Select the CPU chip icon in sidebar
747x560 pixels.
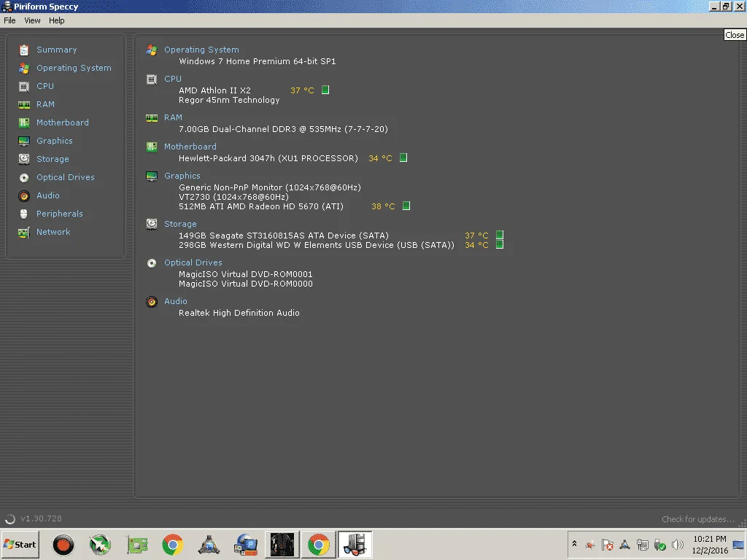(24, 86)
